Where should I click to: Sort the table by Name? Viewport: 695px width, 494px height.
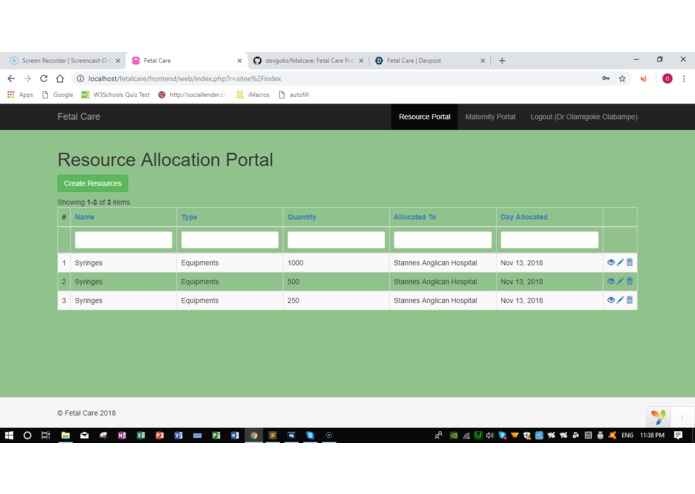(x=84, y=217)
